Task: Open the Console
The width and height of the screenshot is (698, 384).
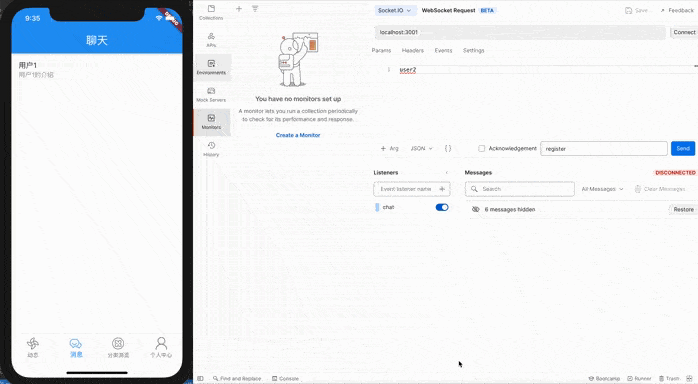Action: click(x=285, y=379)
